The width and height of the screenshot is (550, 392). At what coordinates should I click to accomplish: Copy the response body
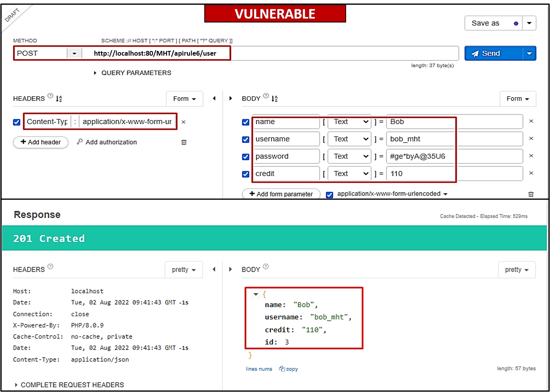point(289,369)
